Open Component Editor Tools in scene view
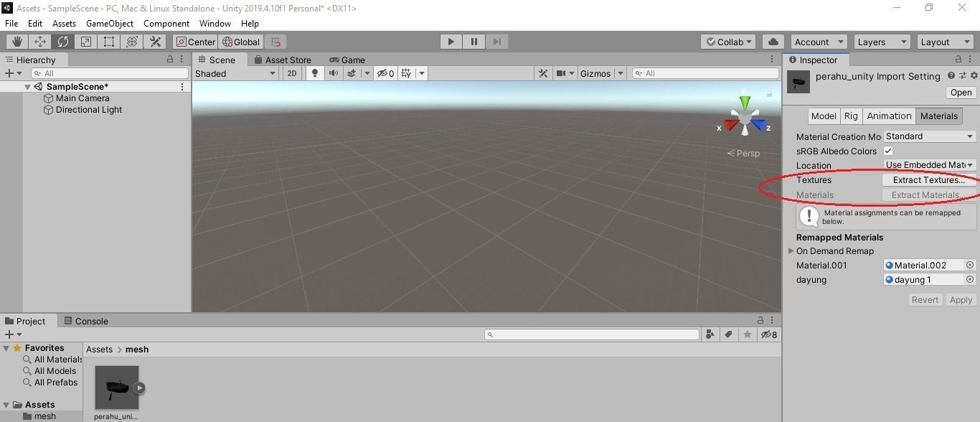 click(543, 73)
